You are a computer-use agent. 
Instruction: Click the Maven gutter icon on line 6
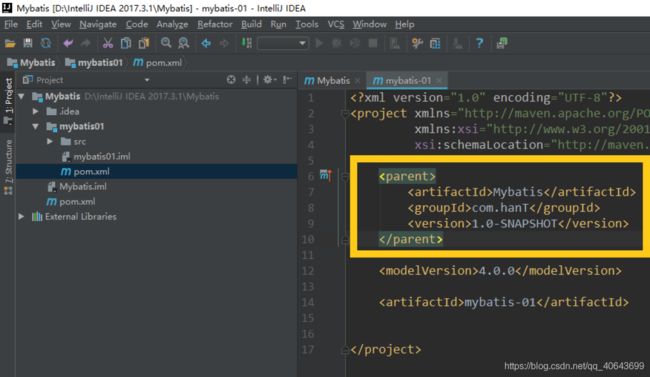pyautogui.click(x=326, y=175)
